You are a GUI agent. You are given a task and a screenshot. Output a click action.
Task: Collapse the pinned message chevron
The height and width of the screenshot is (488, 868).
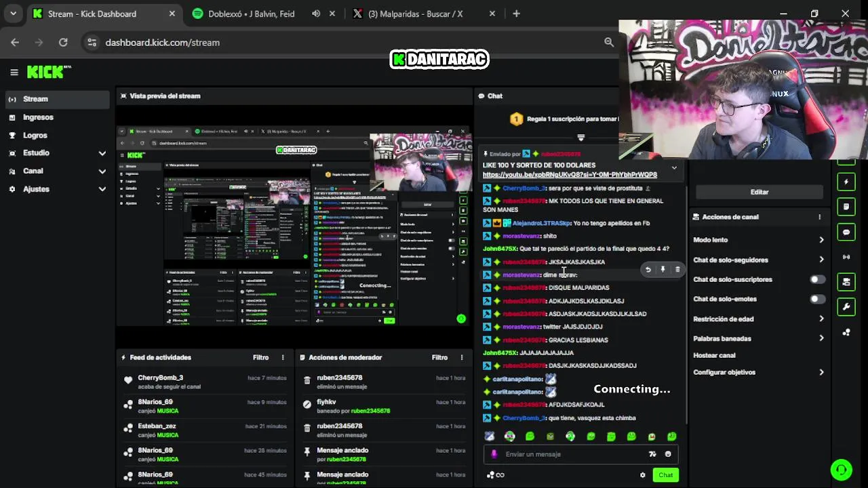tap(674, 167)
